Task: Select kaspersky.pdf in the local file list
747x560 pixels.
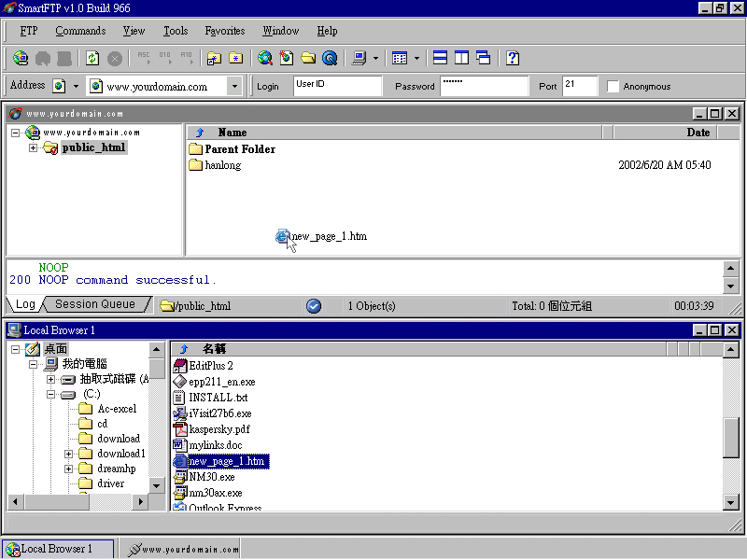Action: (212, 429)
